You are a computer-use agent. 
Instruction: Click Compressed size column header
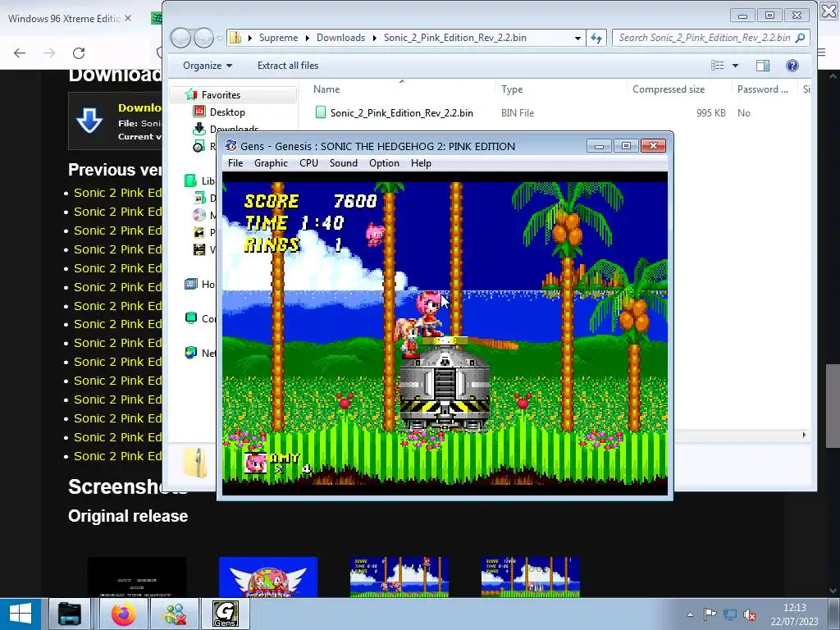[668, 89]
